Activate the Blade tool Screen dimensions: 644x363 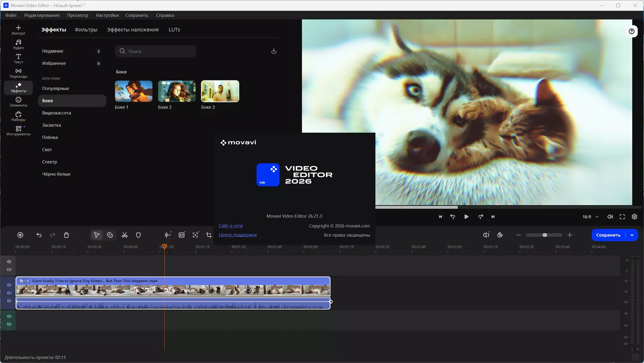[x=110, y=235]
